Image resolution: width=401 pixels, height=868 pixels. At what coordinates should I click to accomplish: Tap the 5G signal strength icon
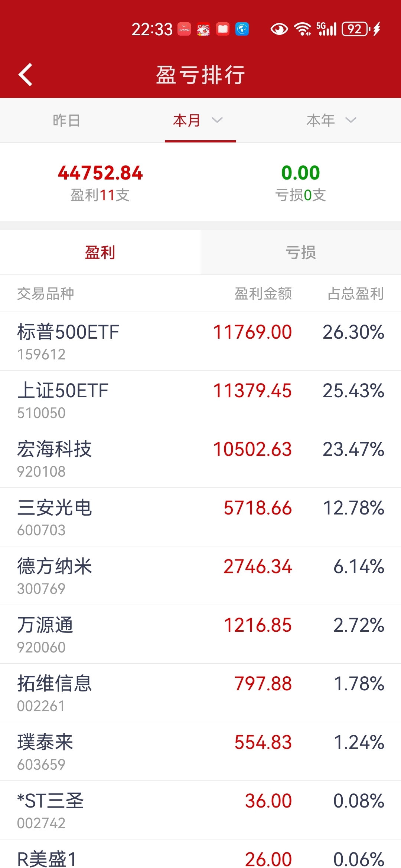pos(326,29)
